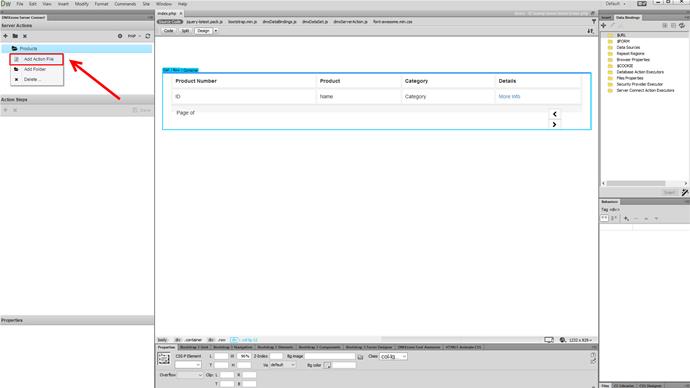
Task: Select the Server Connect Action Executors folder
Action: tap(645, 91)
